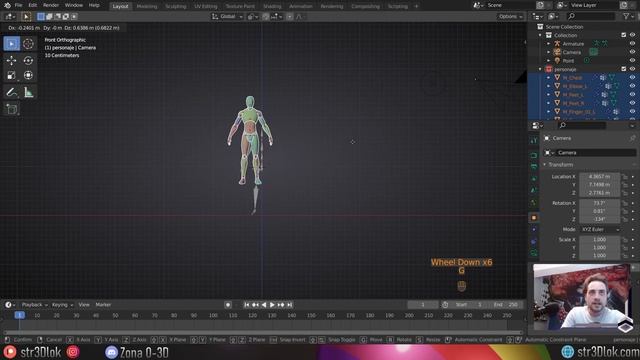Toggle visibility of the Armature object
Screen dimensions: 640x360
pyautogui.click(x=632, y=44)
